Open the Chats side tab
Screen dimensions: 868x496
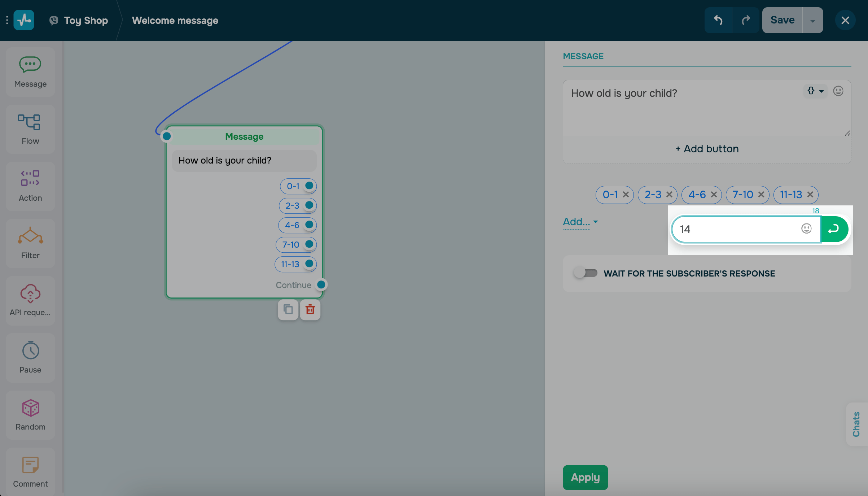tap(856, 424)
